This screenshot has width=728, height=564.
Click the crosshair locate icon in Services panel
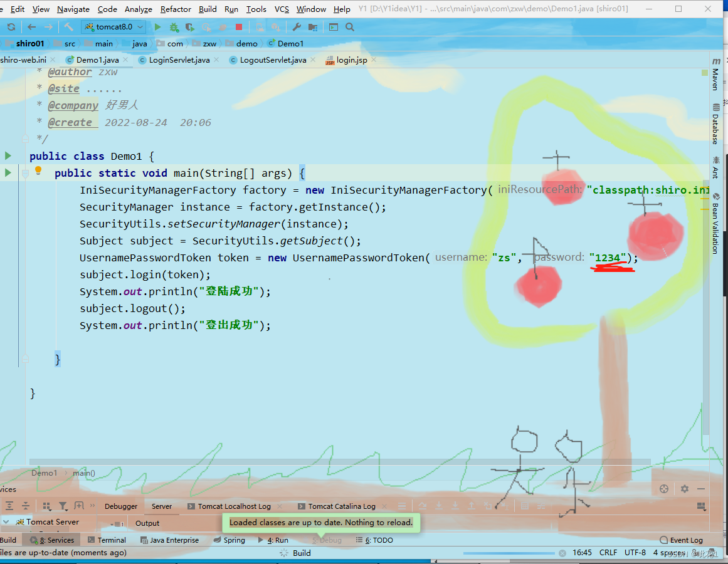point(664,488)
